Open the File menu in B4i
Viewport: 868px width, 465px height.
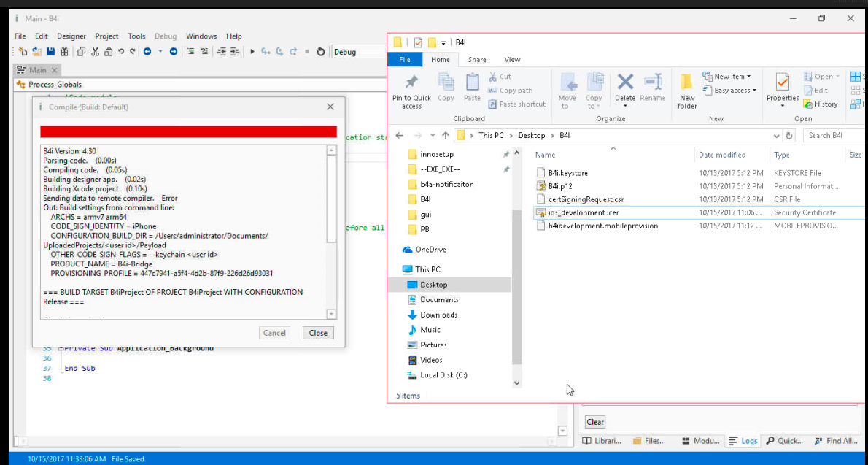20,36
